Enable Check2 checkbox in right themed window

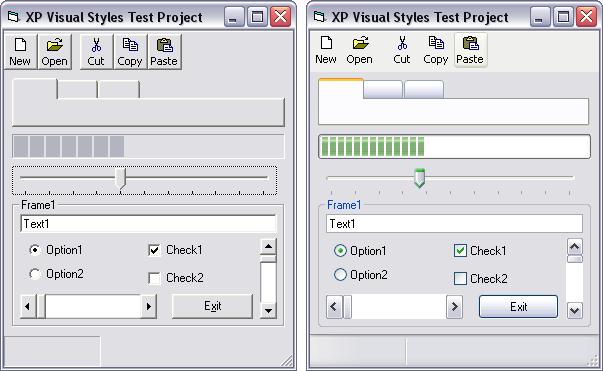(460, 278)
